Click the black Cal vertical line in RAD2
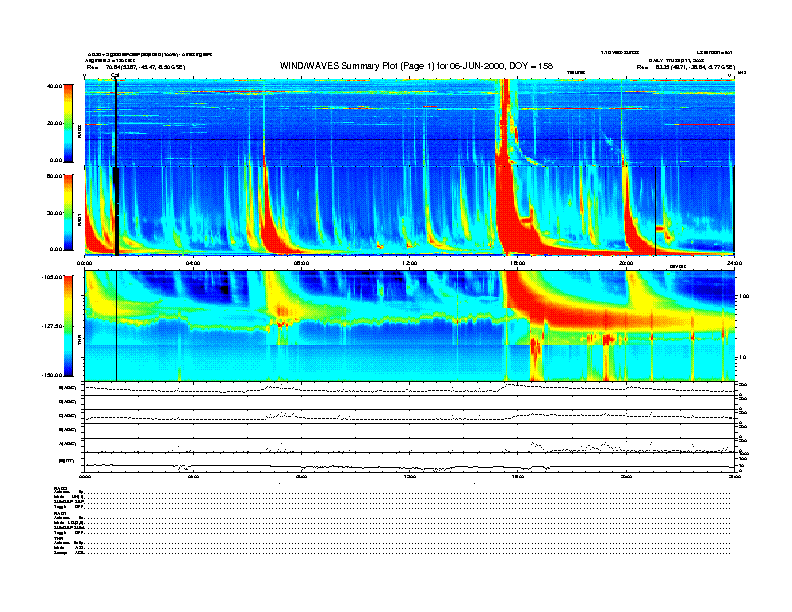 point(116,121)
